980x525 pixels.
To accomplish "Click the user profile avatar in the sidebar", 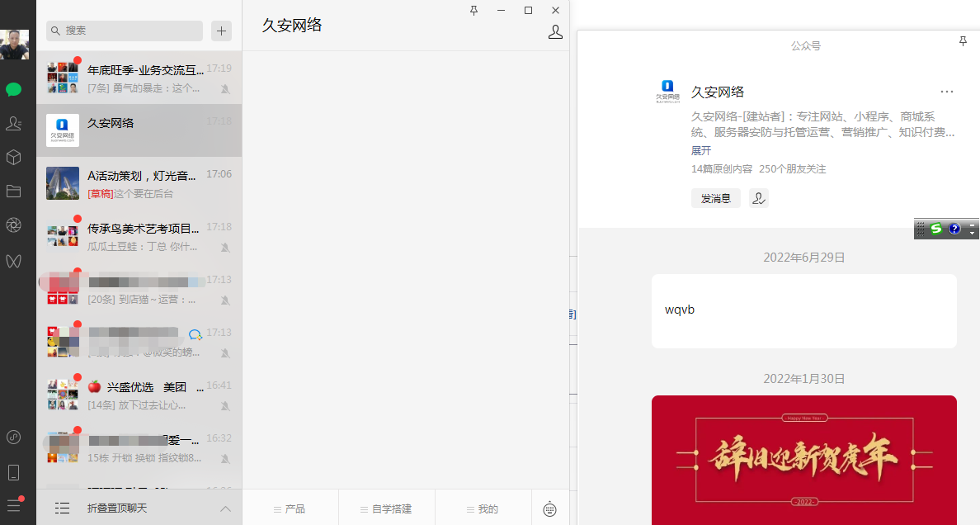I will pyautogui.click(x=14, y=45).
